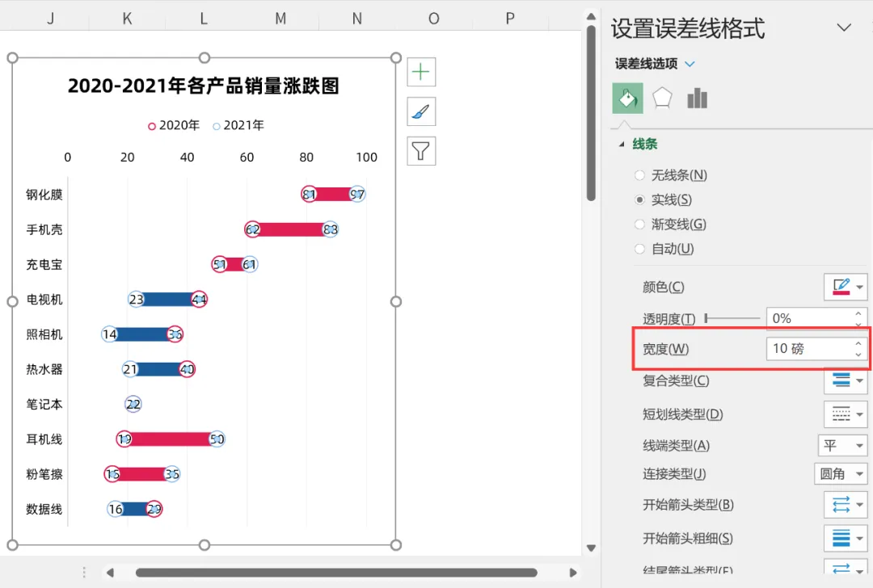
Task: Collapse the 线条 section
Action: coord(622,145)
